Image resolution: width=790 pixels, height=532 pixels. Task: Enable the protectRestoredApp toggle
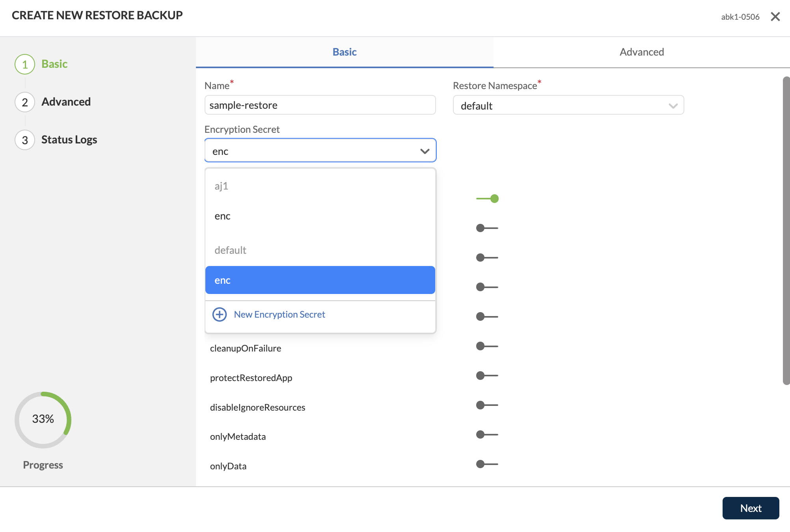(487, 376)
